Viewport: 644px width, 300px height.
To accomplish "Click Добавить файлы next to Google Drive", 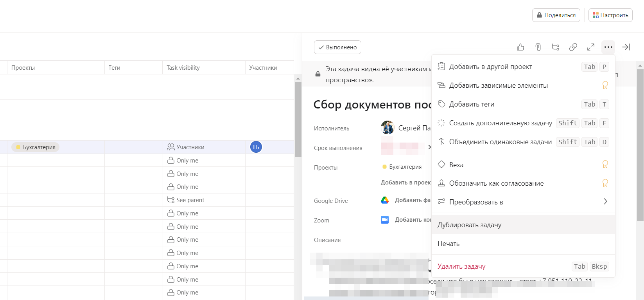I will (413, 200).
